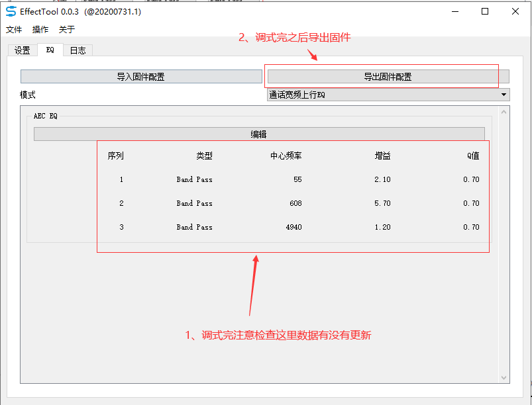Viewport: 532px width, 405px height.
Task: Minimize the EffectTool window
Action: click(455, 11)
